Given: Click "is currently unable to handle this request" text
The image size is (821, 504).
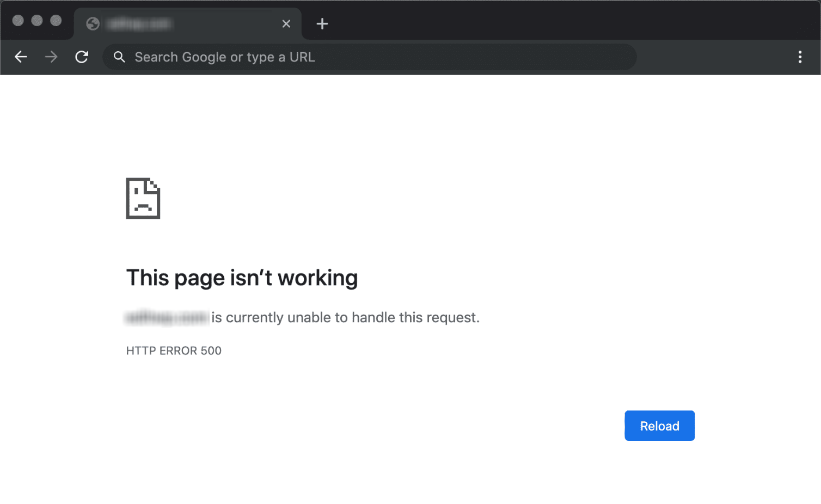Looking at the screenshot, I should [x=345, y=317].
